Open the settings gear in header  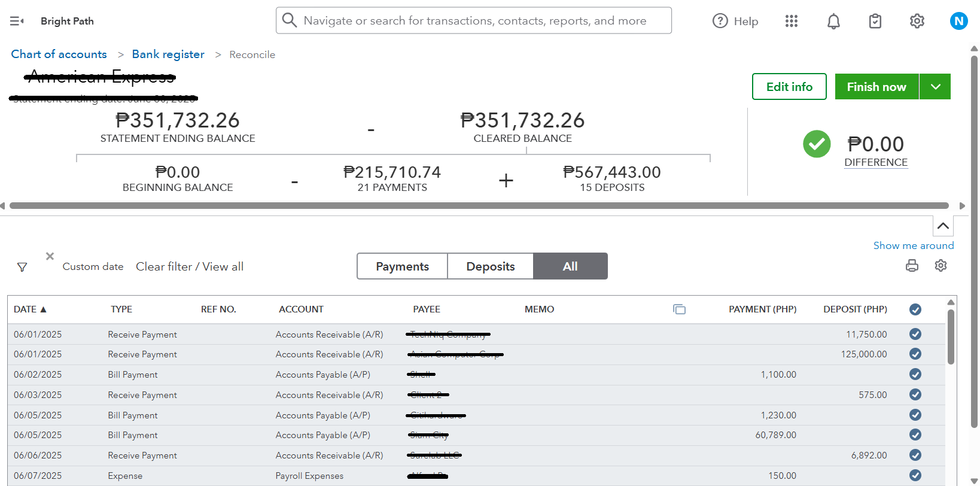[917, 22]
